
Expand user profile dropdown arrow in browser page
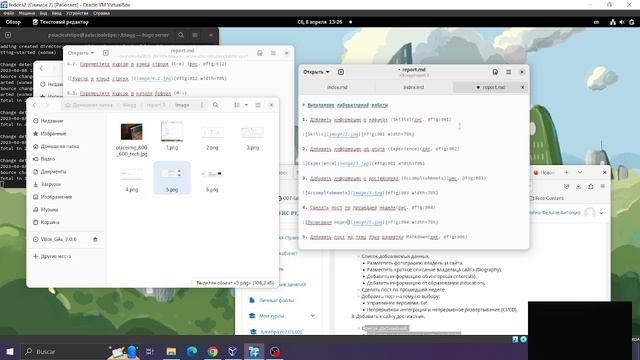point(601,213)
